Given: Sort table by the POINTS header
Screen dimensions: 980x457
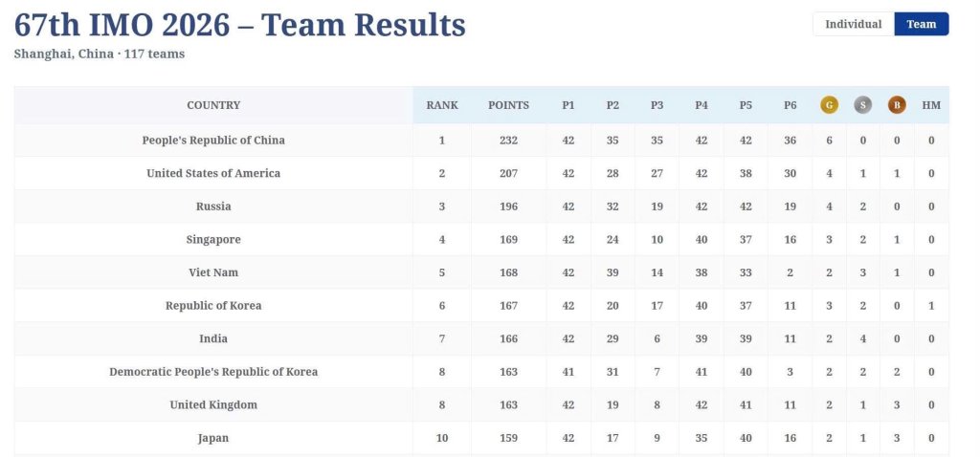Looking at the screenshot, I should tap(508, 105).
